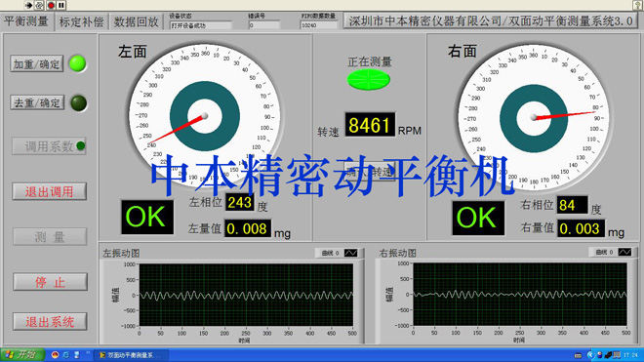The width and height of the screenshot is (644, 362).
Task: Click the 转速 RPM value field
Action: click(x=370, y=125)
